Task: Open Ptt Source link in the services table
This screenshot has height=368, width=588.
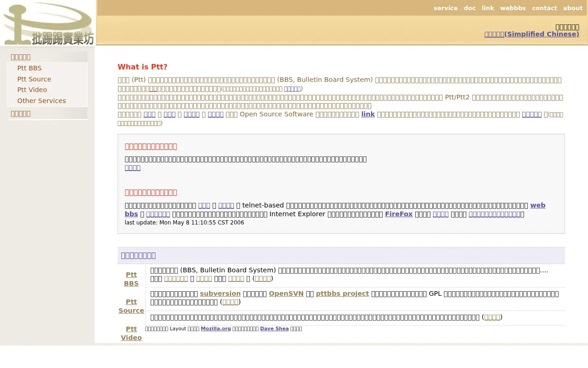Action: 131,306
